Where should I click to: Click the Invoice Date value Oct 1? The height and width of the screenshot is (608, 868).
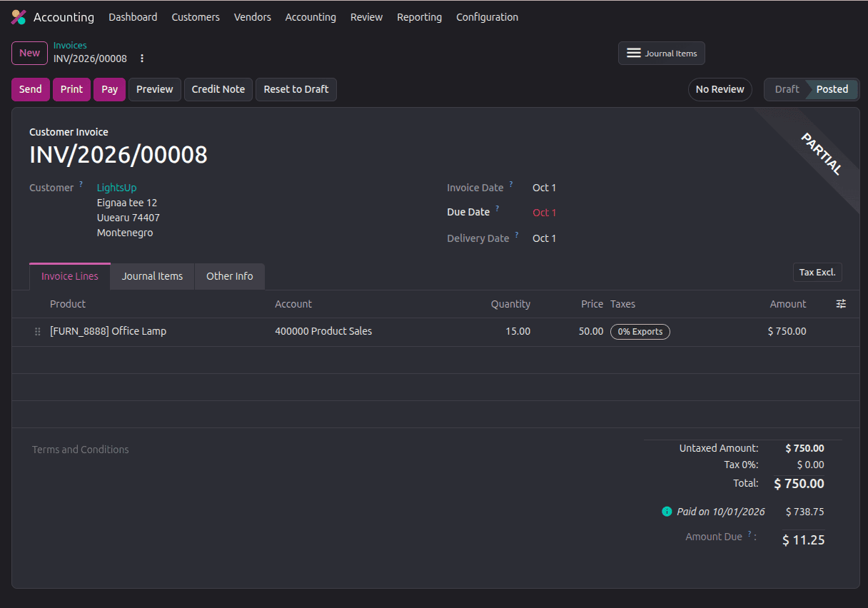click(544, 188)
